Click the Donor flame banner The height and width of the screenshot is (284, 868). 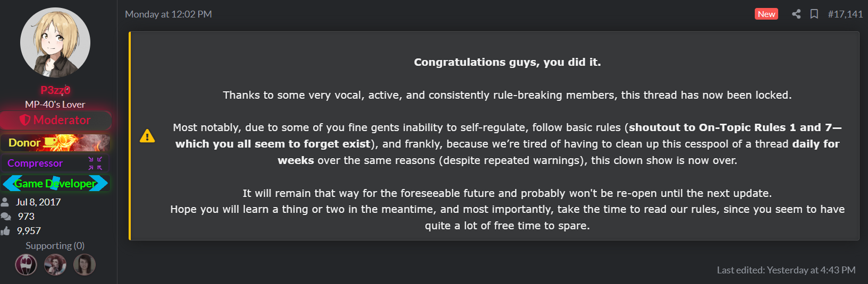55,143
